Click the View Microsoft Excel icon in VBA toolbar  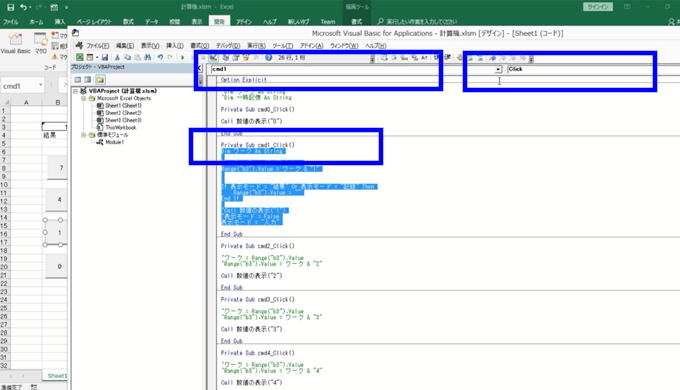click(80, 57)
